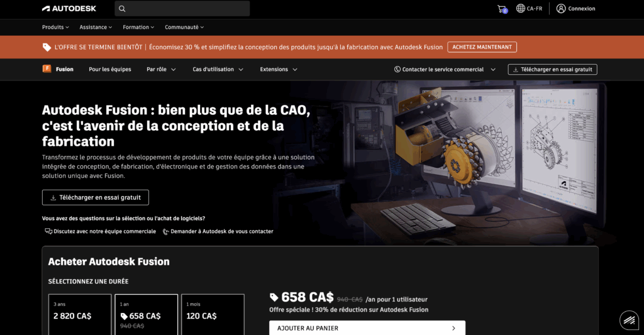
Task: Select the 1 mois 120 CA$ option
Action: [213, 314]
